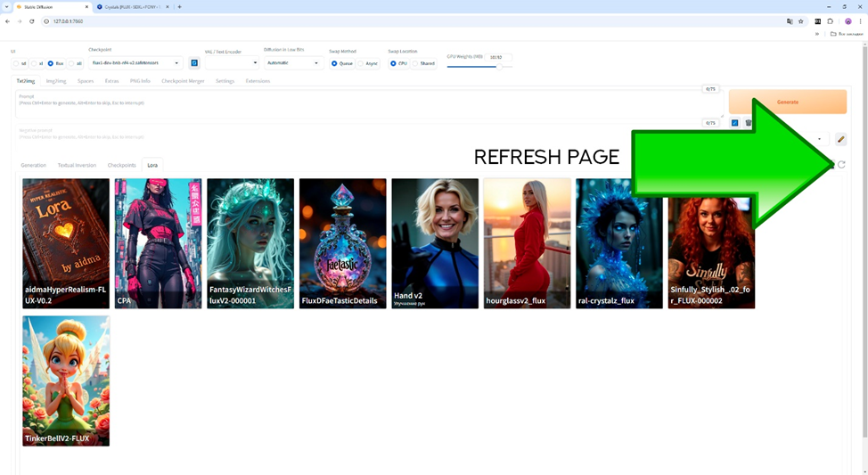Switch to Textual Inversion sub-tab
Screen dimensions: 868x475
pos(77,165)
